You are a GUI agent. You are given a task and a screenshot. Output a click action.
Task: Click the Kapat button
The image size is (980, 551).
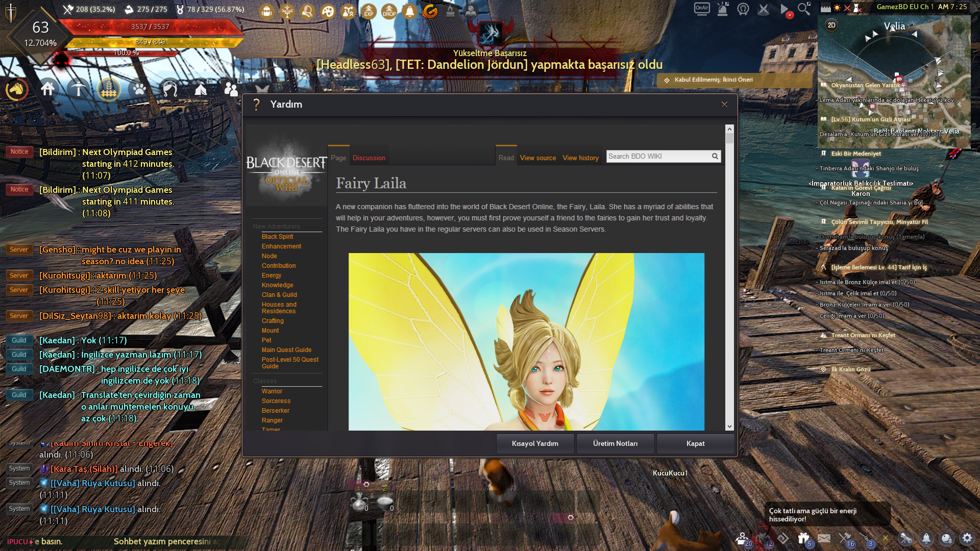pyautogui.click(x=695, y=443)
